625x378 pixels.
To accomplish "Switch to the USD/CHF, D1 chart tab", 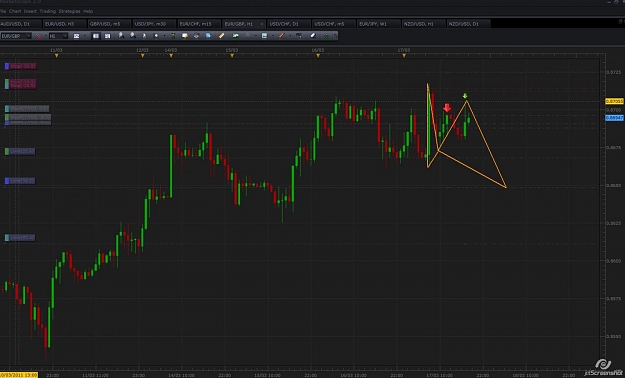I will [289, 24].
